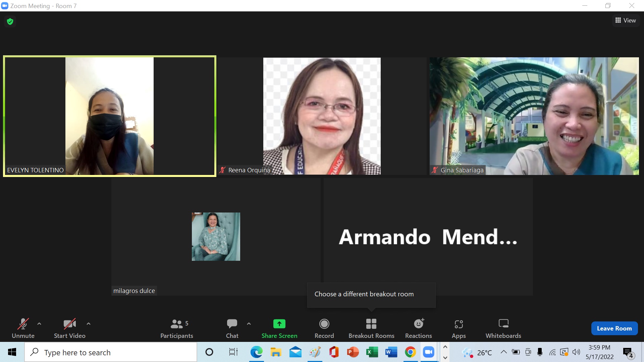Open Reactions emoji panel
644x362 pixels.
[x=418, y=328]
